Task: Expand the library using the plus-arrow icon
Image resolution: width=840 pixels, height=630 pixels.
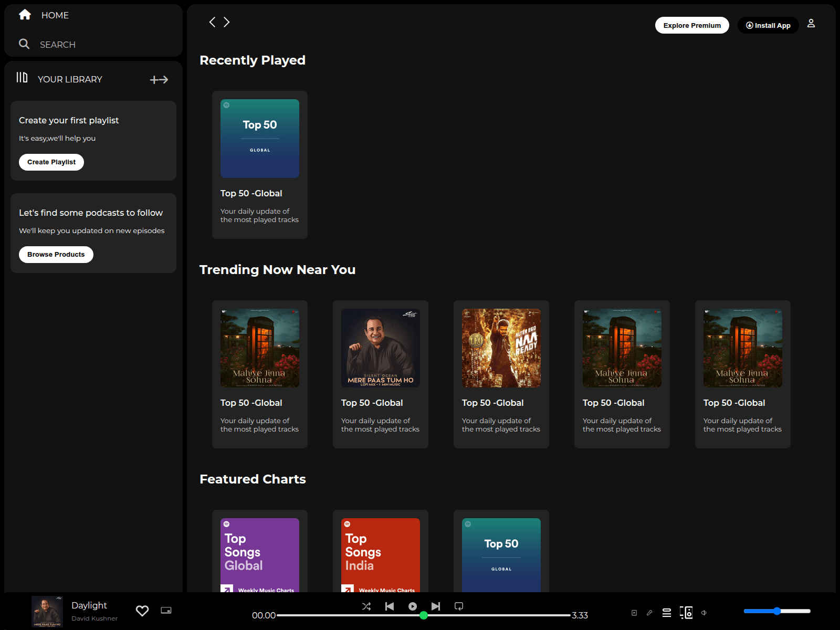Action: (159, 80)
